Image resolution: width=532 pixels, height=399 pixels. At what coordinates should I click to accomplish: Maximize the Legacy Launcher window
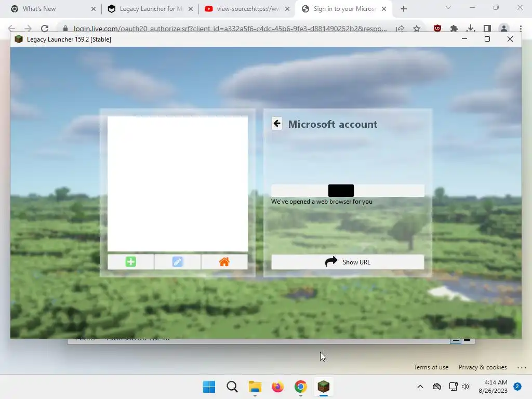[487, 39]
